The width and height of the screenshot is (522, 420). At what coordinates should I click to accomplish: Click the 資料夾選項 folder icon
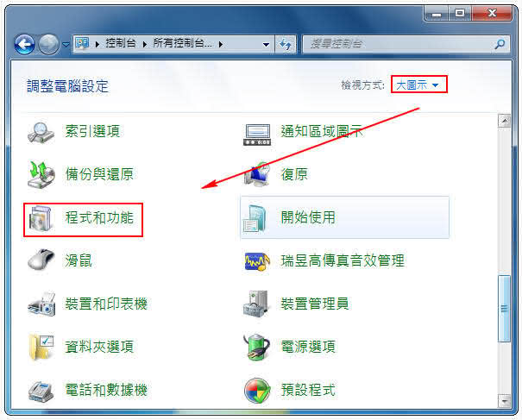click(41, 347)
